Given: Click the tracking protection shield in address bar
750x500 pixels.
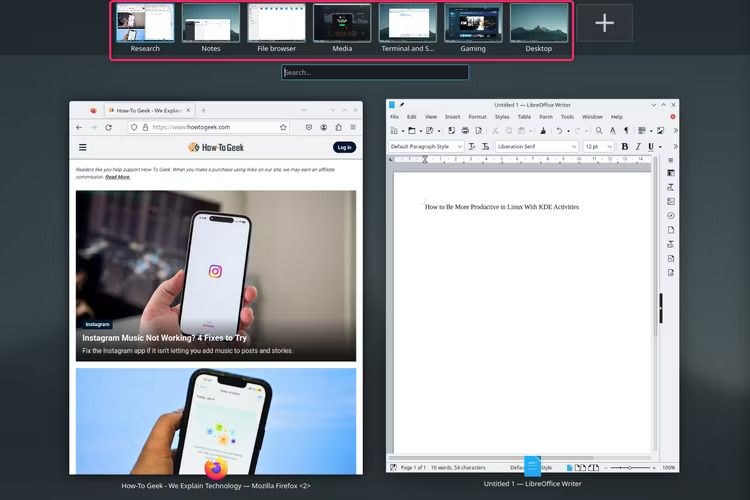Looking at the screenshot, I should click(x=134, y=127).
